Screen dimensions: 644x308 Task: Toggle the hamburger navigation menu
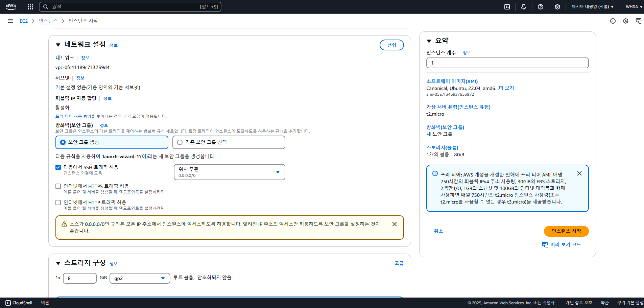point(10,21)
